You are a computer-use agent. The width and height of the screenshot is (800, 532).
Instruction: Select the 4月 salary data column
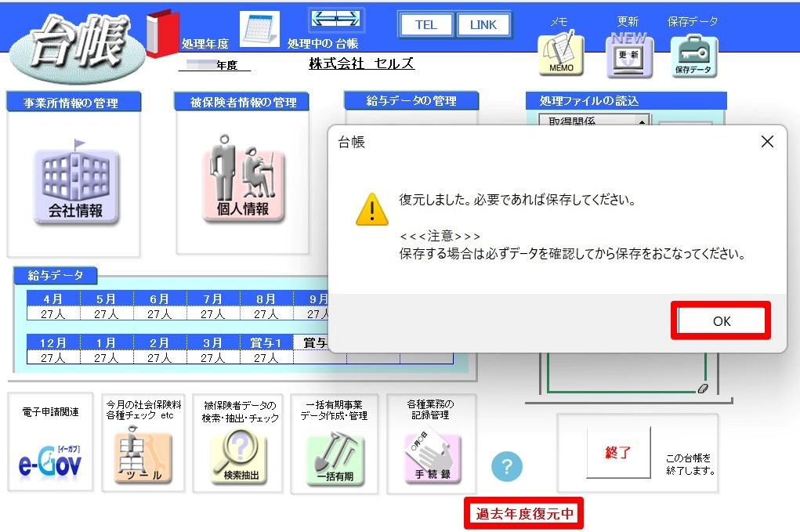pos(53,299)
